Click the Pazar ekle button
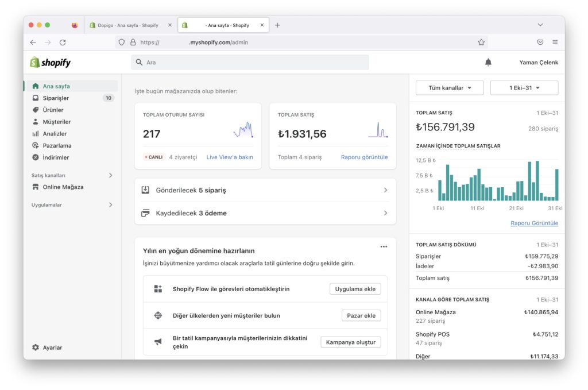Image resolution: width=588 pixels, height=390 pixels. tap(361, 315)
